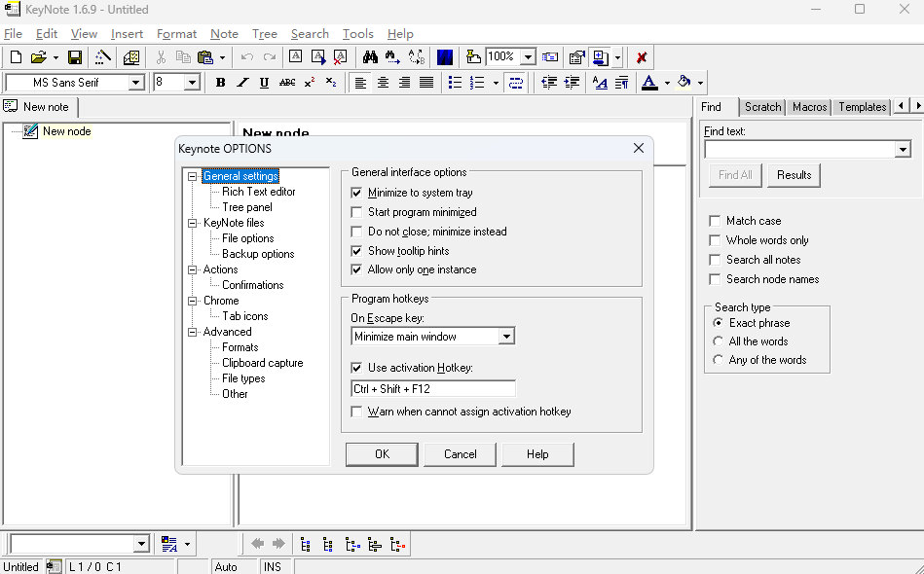
Task: Select the All the words radio button
Action: pyautogui.click(x=719, y=341)
